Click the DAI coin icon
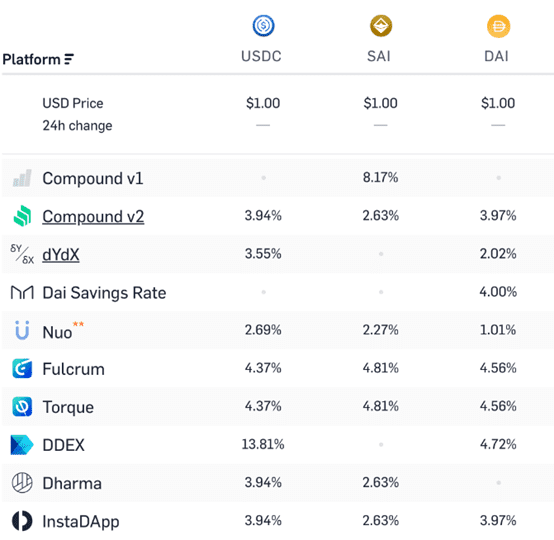This screenshot has width=554, height=540. [x=499, y=26]
